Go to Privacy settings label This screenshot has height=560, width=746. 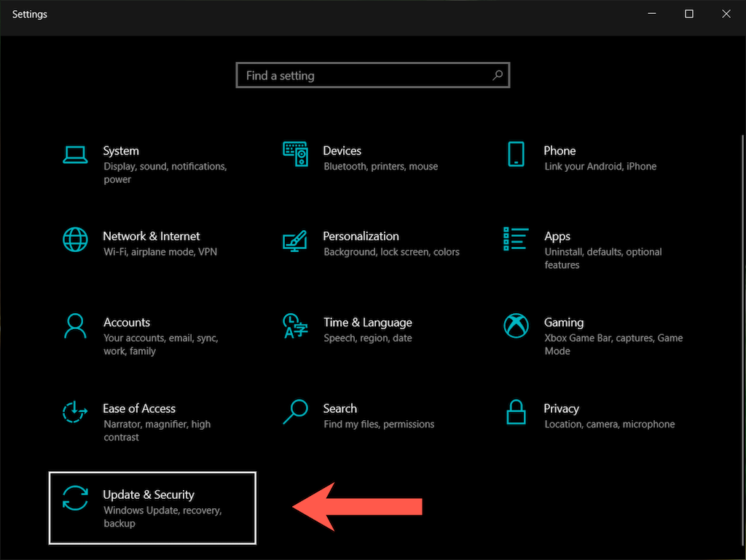tap(561, 409)
